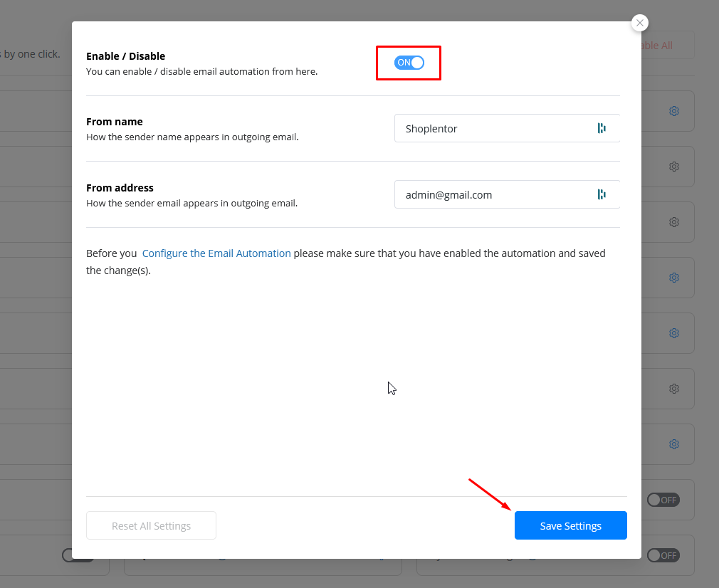The height and width of the screenshot is (588, 719).
Task: Open the fourth gear icon from the top
Action: coord(673,278)
